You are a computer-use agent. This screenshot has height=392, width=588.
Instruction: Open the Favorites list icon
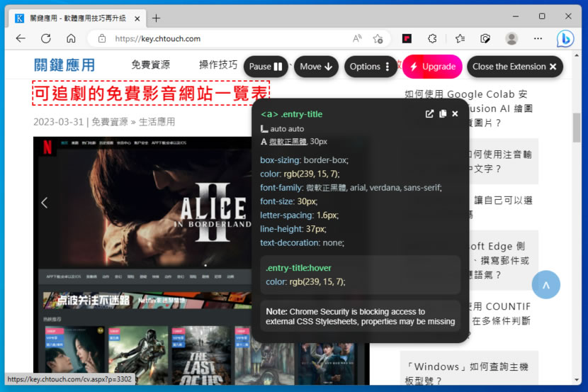460,38
